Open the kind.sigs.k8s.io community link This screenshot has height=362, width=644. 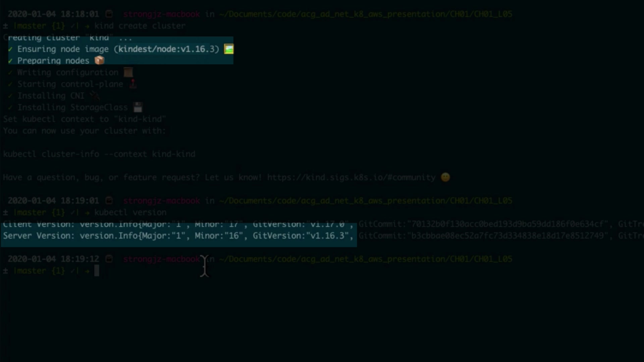click(x=351, y=177)
